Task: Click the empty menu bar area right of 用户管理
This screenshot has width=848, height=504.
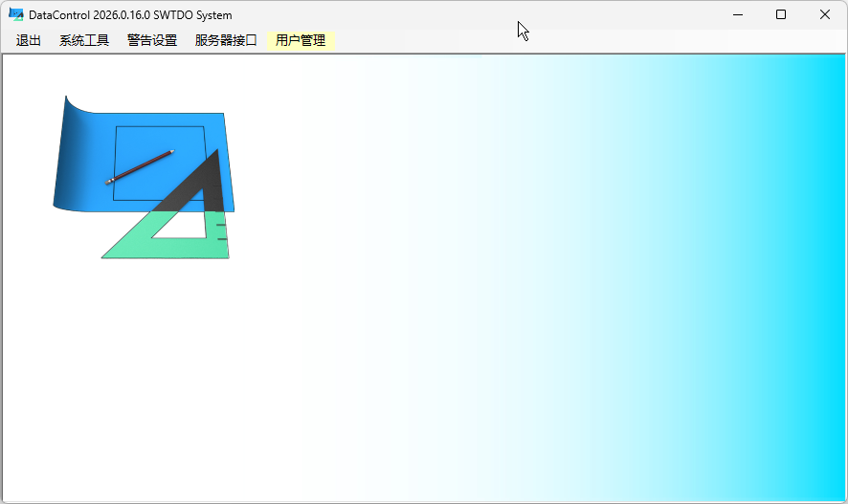Action: click(x=574, y=40)
